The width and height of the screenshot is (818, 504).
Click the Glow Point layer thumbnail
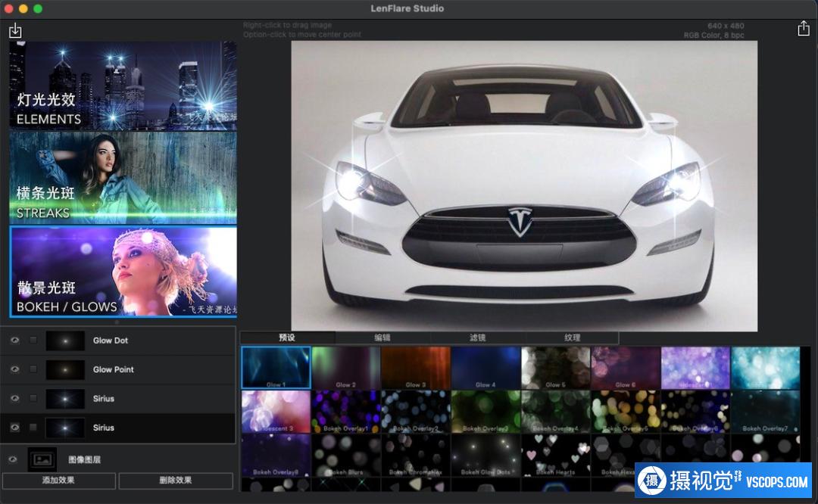pyautogui.click(x=65, y=369)
